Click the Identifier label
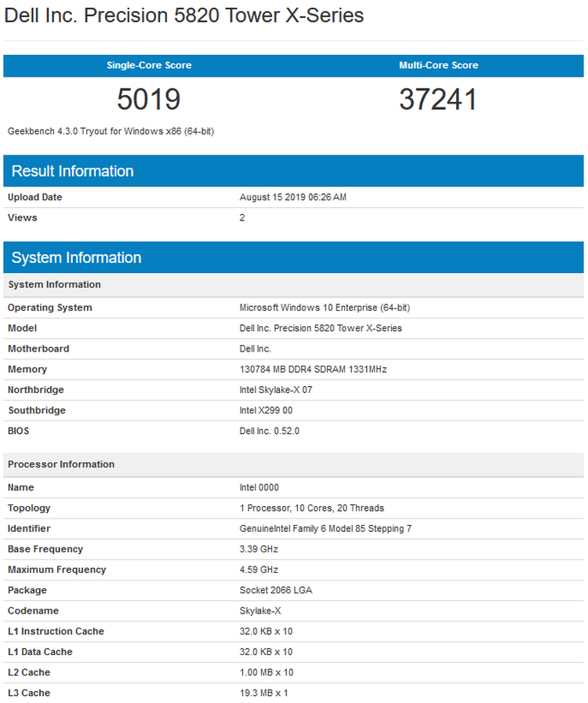Image resolution: width=588 pixels, height=703 pixels. [29, 529]
